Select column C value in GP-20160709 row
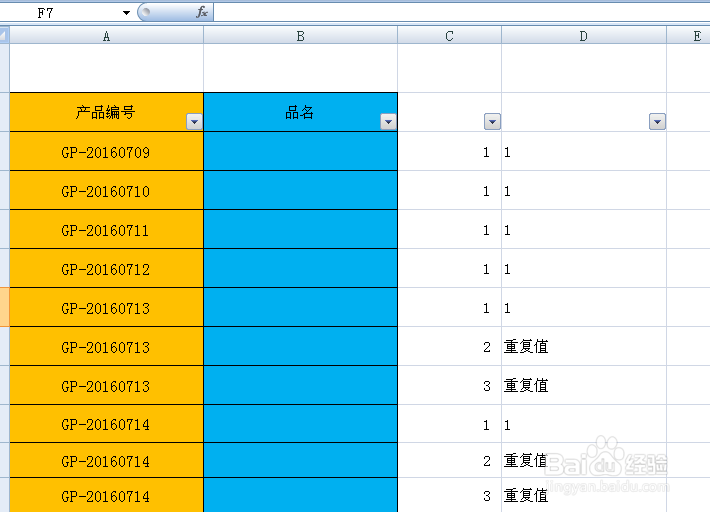This screenshot has width=710, height=512. 449,152
